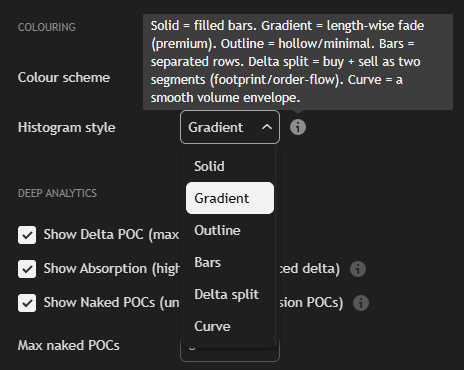
Task: Select Delta split histogram style
Action: [230, 294]
